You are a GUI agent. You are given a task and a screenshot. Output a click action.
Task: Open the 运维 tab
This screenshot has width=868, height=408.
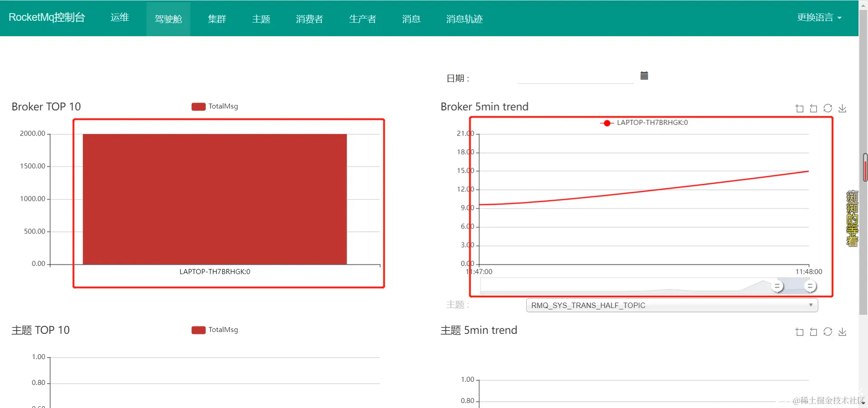(x=120, y=18)
